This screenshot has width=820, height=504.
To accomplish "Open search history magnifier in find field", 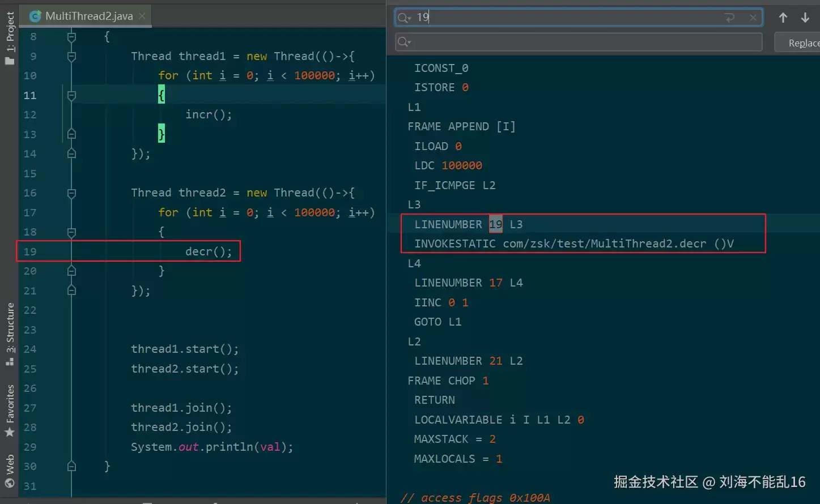I will tap(404, 18).
